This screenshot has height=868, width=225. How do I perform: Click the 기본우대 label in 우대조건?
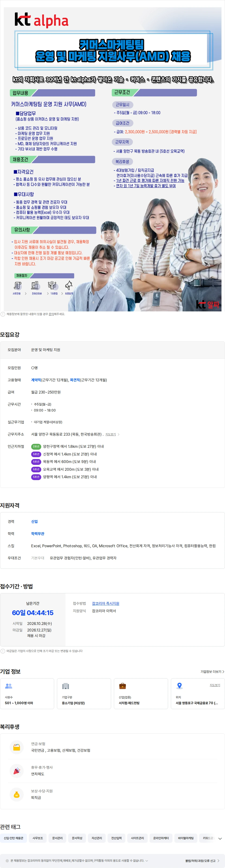coord(38,558)
